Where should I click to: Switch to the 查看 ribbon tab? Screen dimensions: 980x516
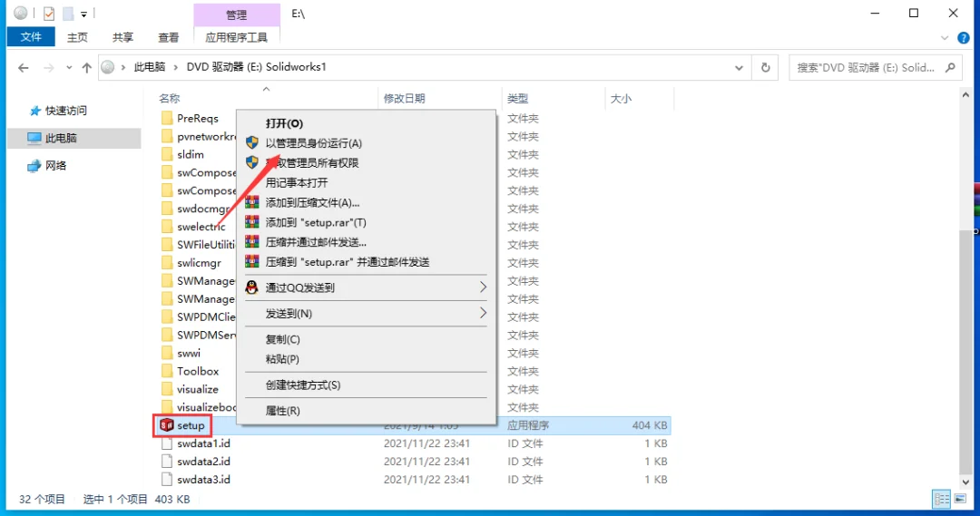168,37
